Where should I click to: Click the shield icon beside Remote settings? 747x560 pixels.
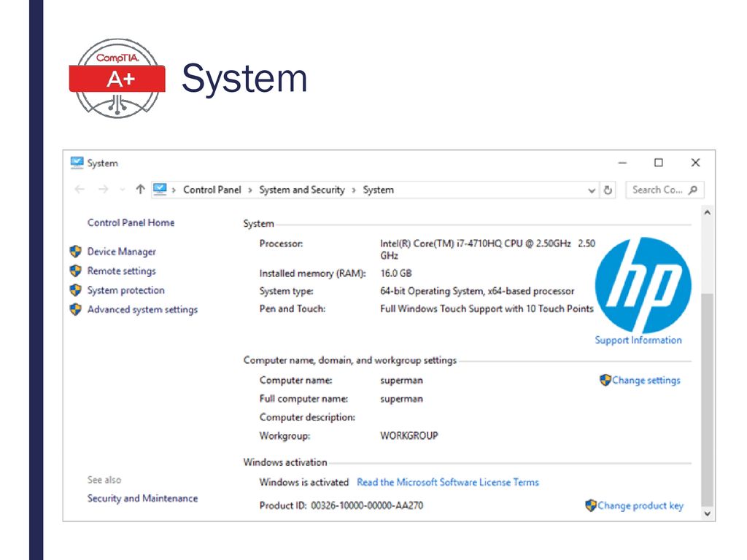[75, 271]
